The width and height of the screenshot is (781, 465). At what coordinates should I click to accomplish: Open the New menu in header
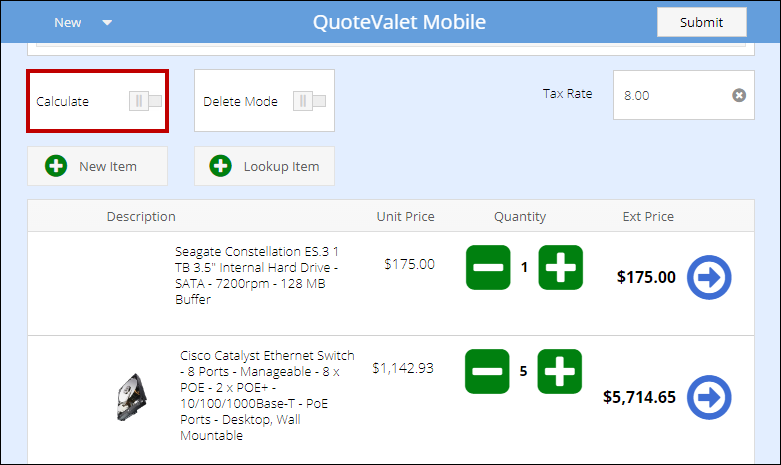68,22
